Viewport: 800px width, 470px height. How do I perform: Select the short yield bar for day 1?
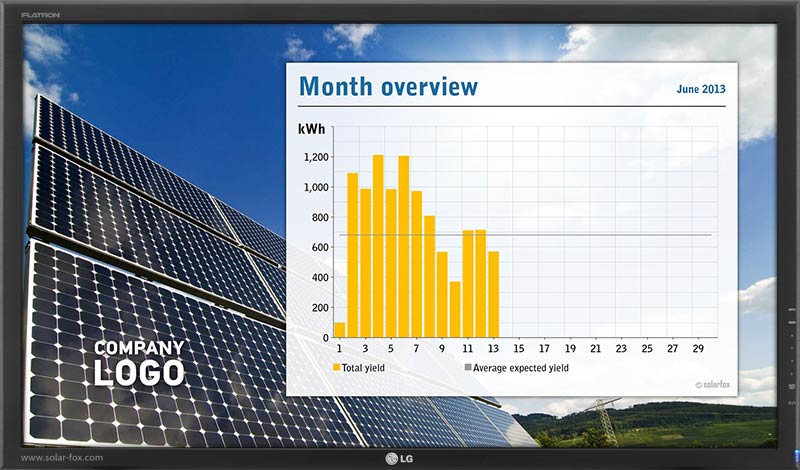coord(340,330)
